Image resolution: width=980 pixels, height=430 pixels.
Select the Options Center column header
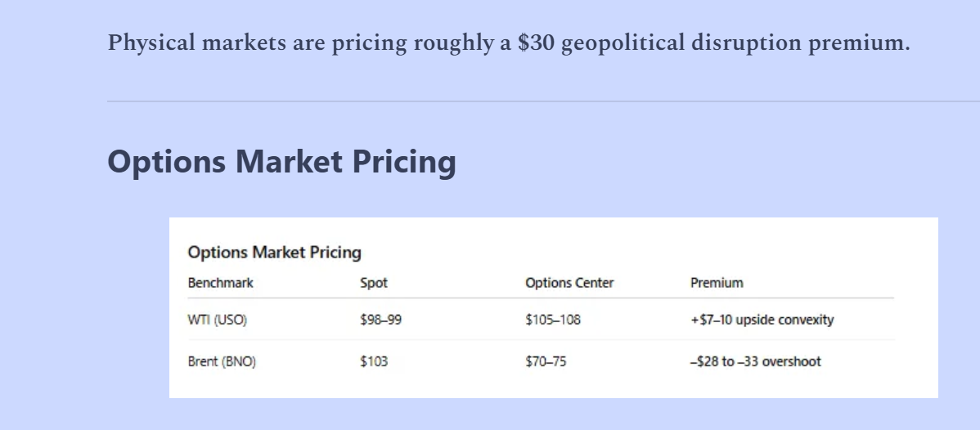tap(569, 283)
